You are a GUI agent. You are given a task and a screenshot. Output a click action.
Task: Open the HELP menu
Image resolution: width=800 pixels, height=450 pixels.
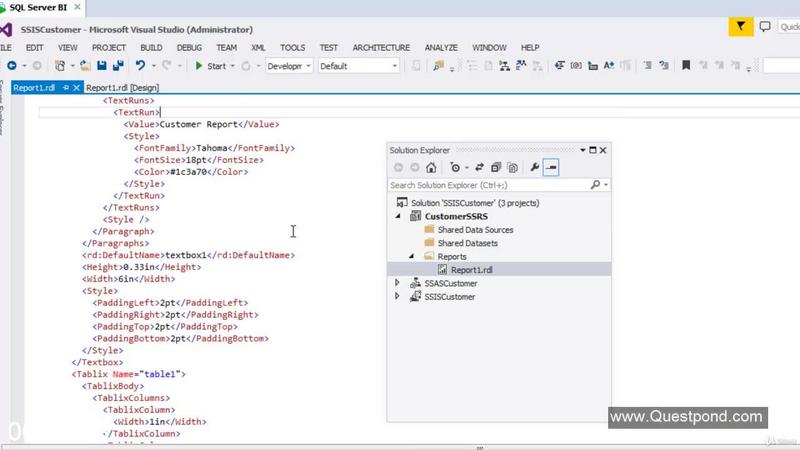tap(530, 47)
